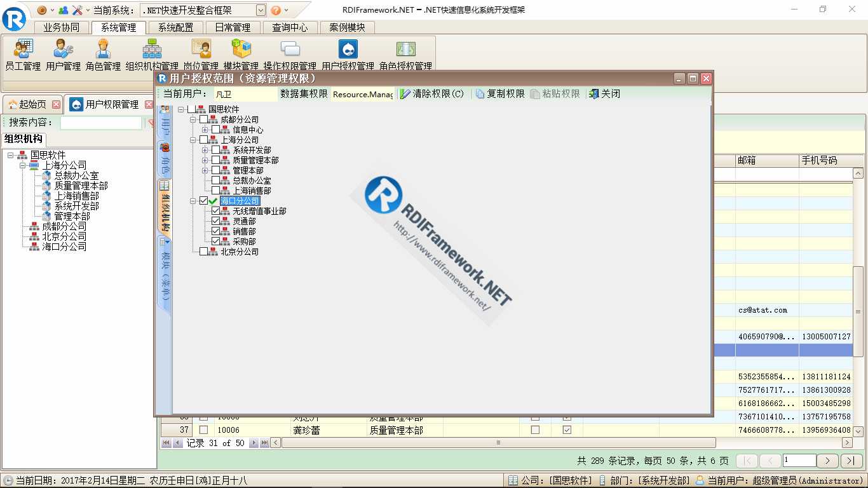Click the horizontal scrollbar of the user grid
Screen dimensions: 868x488
coord(498,443)
